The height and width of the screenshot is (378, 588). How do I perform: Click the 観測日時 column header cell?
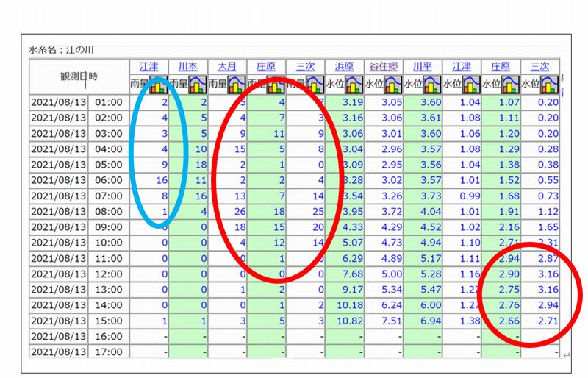tap(79, 76)
